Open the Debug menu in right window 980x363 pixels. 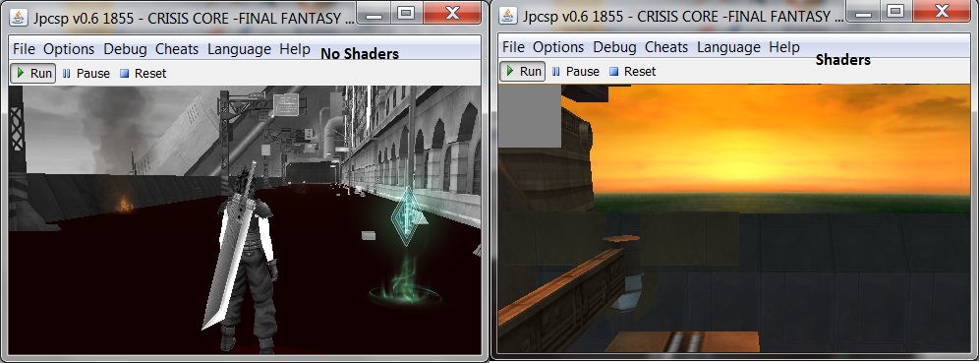click(x=614, y=47)
